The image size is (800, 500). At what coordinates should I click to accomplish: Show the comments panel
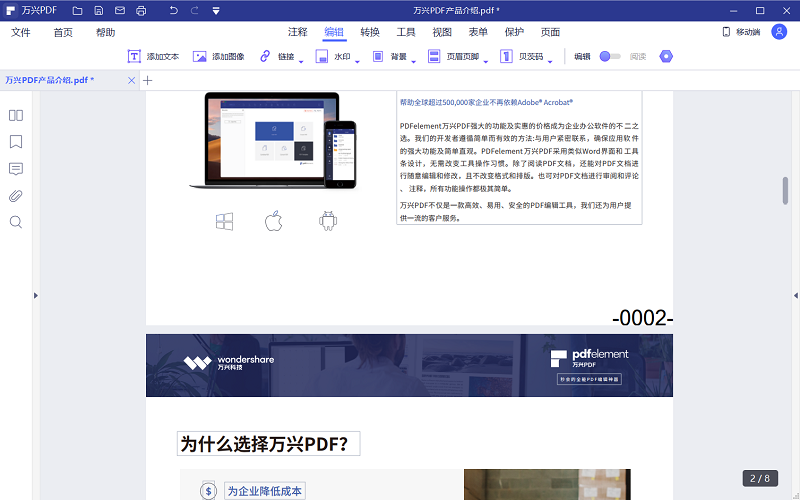coord(16,169)
